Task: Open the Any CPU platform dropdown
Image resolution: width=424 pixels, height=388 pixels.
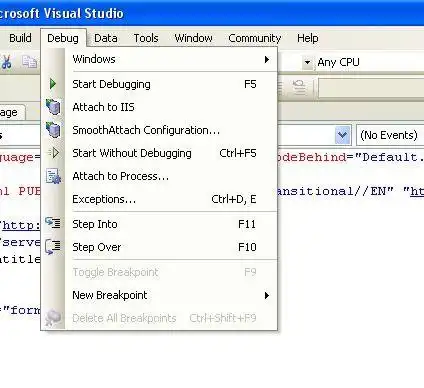Action: 370,62
